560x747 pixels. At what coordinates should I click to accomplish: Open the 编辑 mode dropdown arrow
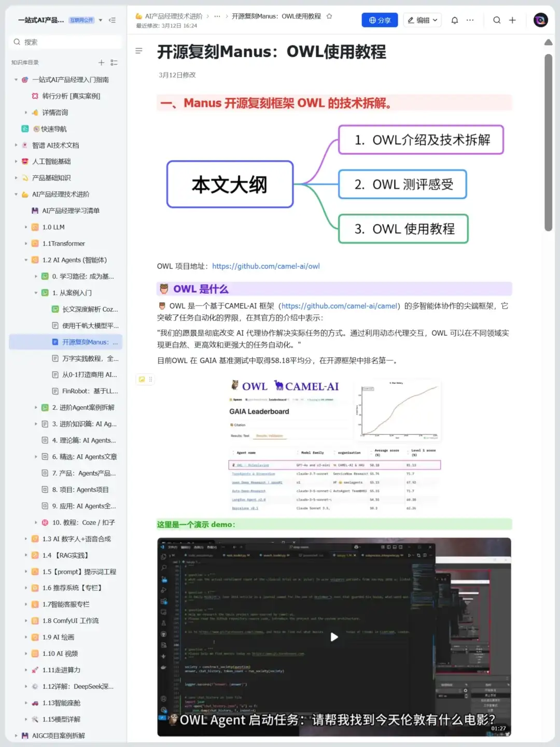pos(436,20)
